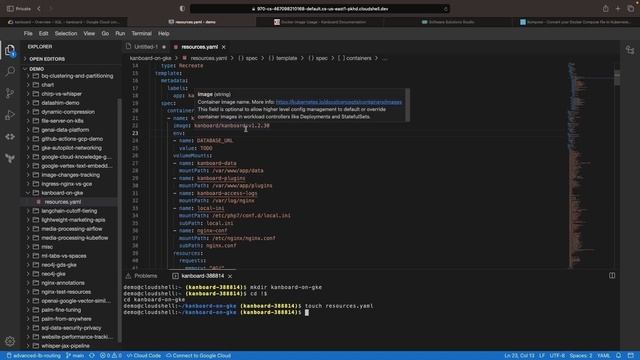The height and width of the screenshot is (360, 640).
Task: Click the sync changes icon in status bar
Action: tap(92, 356)
